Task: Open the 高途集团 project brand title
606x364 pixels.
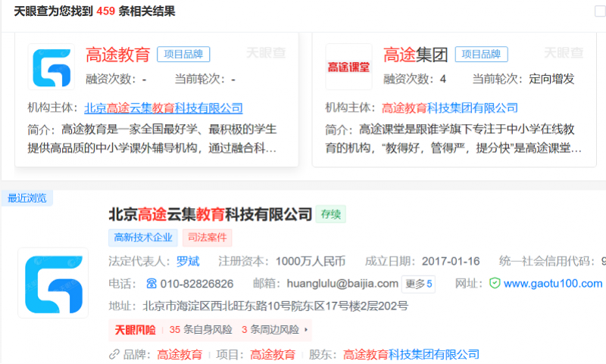Action: (415, 54)
